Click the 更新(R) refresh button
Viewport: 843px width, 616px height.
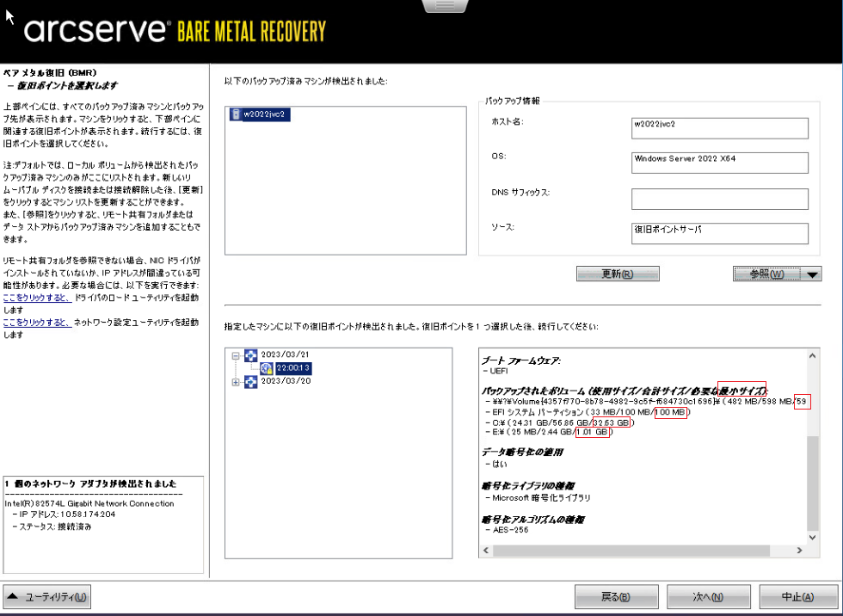tap(618, 274)
